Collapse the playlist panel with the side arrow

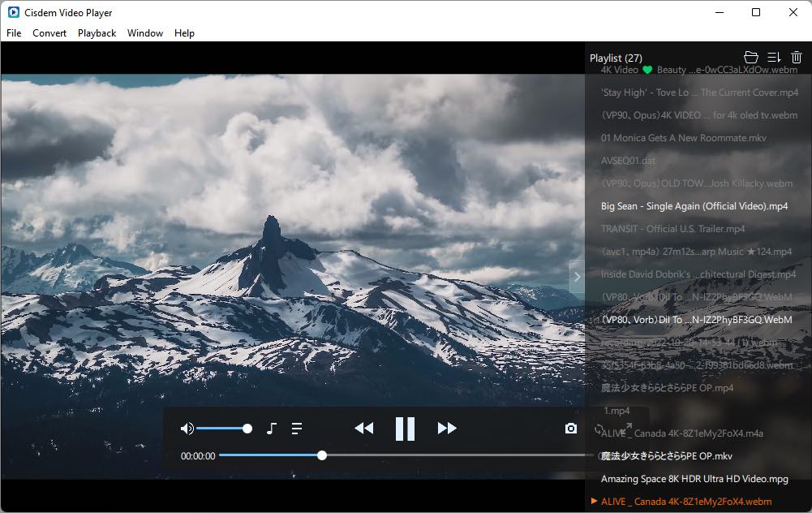(577, 276)
